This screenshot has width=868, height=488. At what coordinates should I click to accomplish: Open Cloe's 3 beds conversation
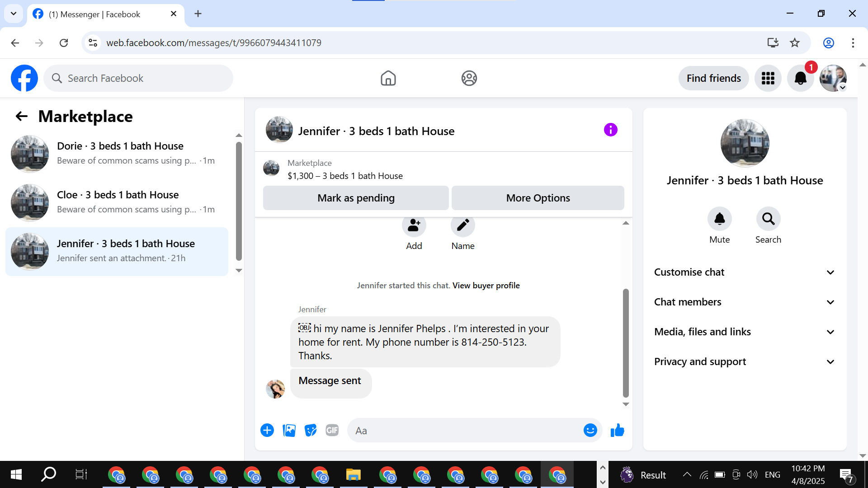118,202
